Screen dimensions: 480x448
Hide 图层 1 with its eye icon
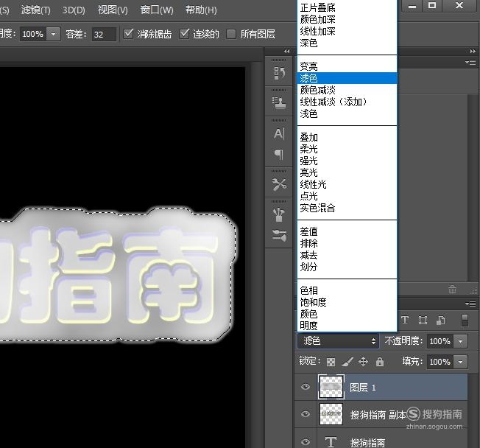point(306,387)
